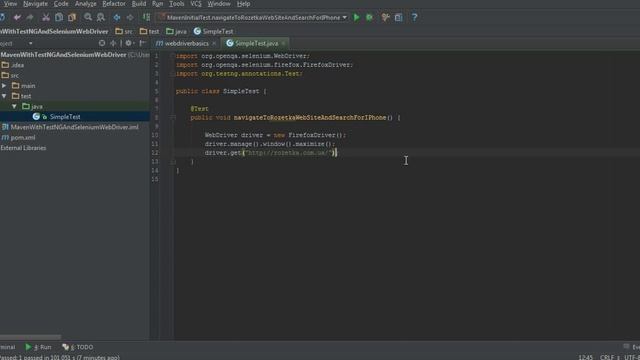Click the Redo toolbar icon
The width and height of the screenshot is (640, 360).
(30, 18)
